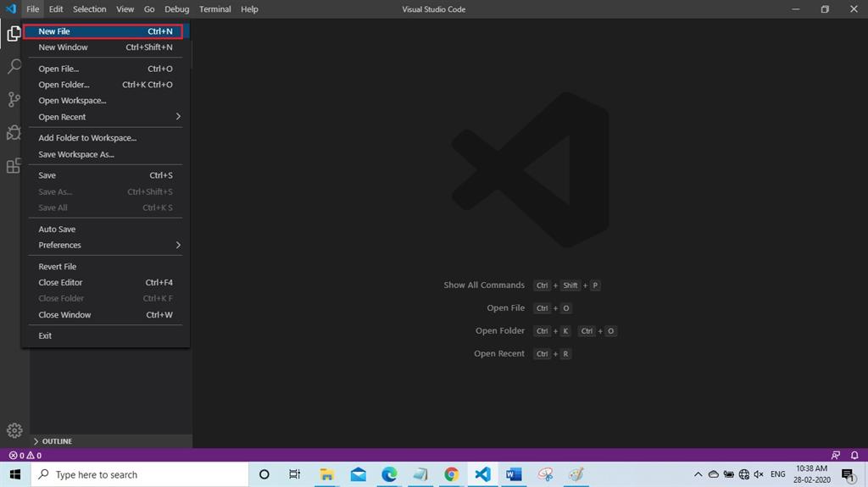Expand the Preferences submenu
Viewport: 868px width, 487px height.
[x=105, y=245]
